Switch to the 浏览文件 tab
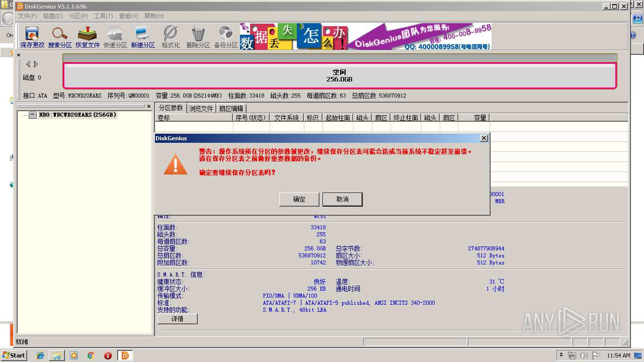Viewport: 644px width, 362px height. coord(201,108)
